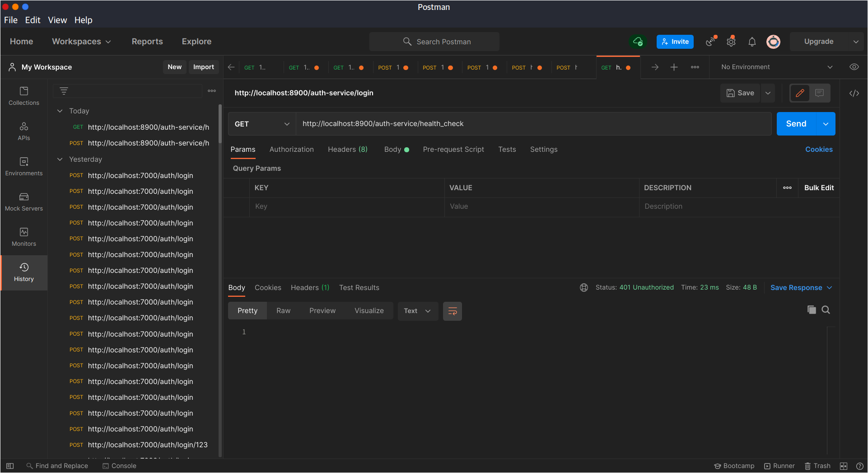Focus the request URL field
Viewport: 868px width, 473px height.
click(533, 124)
